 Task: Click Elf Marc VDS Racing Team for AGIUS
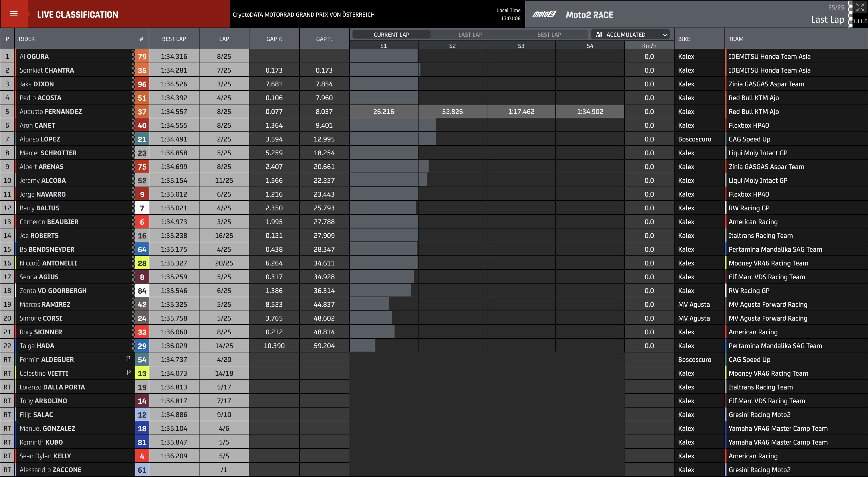767,277
